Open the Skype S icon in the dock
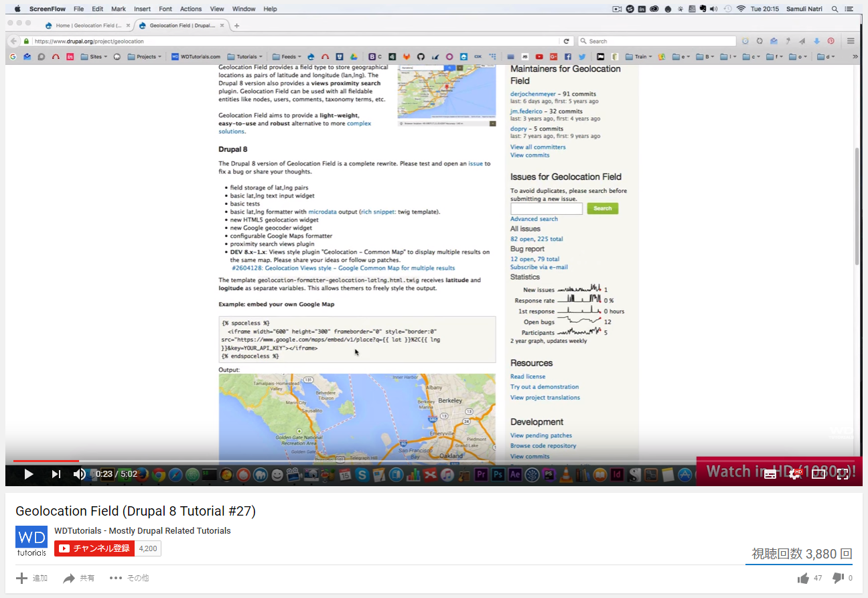 362,475
